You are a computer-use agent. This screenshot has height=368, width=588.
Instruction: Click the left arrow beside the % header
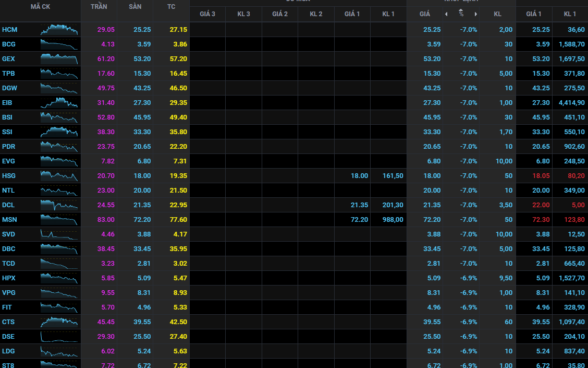(x=446, y=14)
